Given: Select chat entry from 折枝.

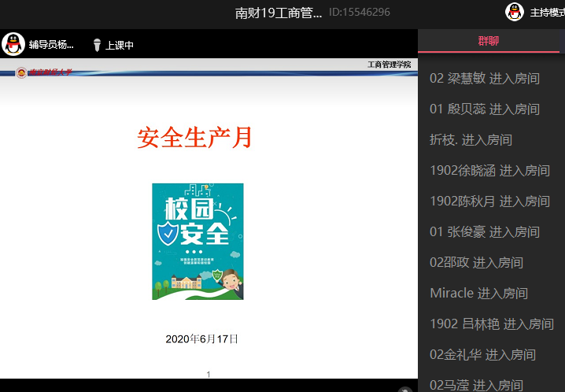Looking at the screenshot, I should (x=471, y=139).
